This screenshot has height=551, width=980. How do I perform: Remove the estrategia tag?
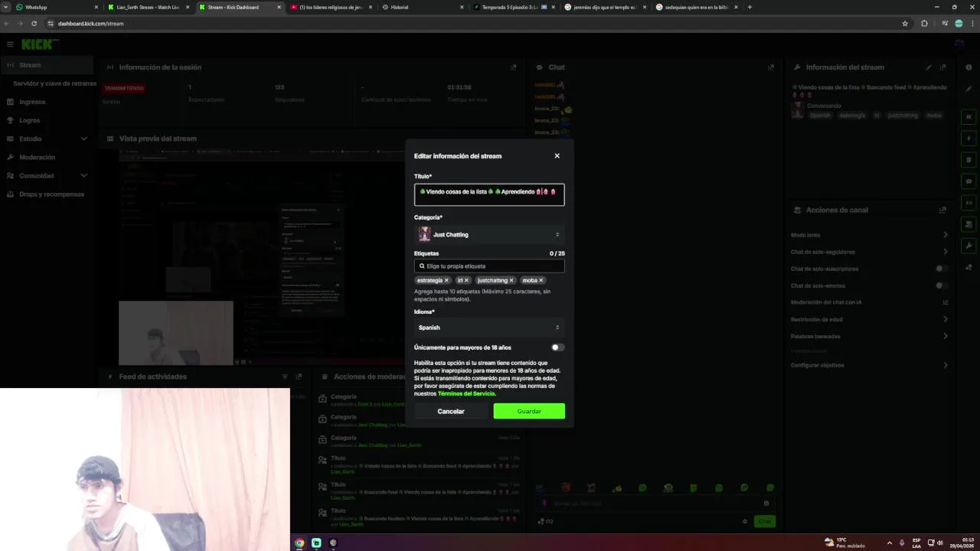[x=446, y=280]
